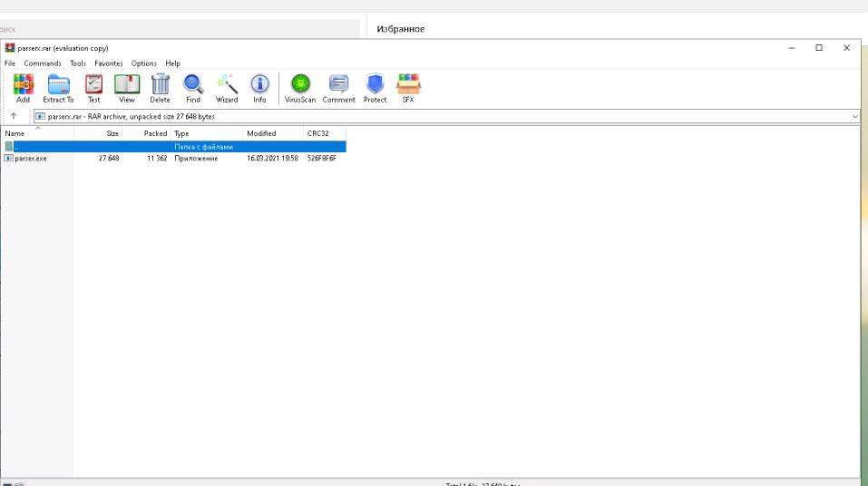
Task: Sort by Modified column header
Action: point(273,133)
